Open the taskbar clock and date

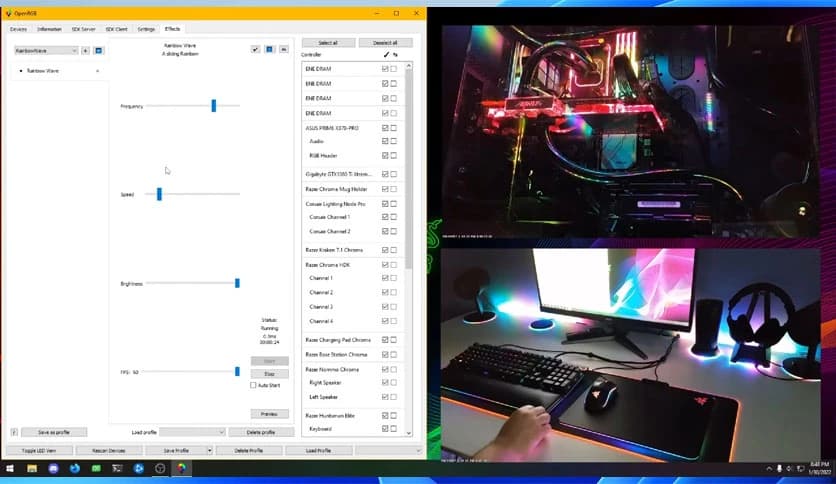coord(819,469)
